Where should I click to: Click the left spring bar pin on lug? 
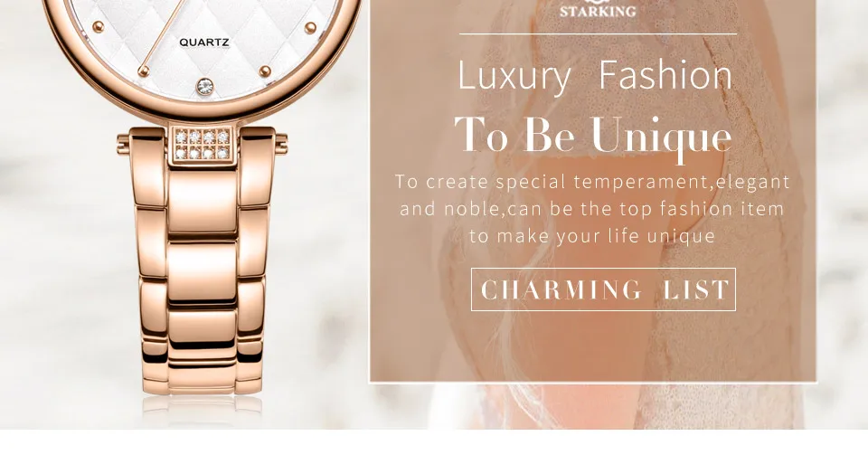(123, 145)
